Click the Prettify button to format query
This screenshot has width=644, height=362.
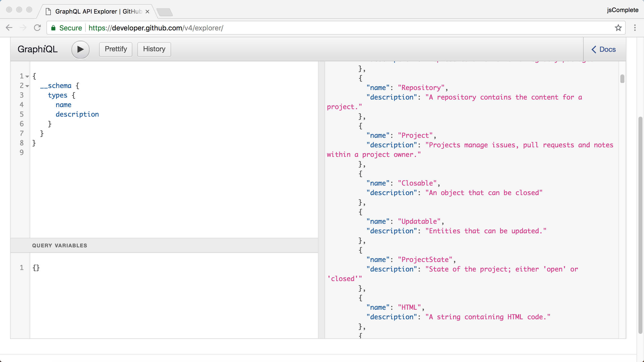coord(116,49)
